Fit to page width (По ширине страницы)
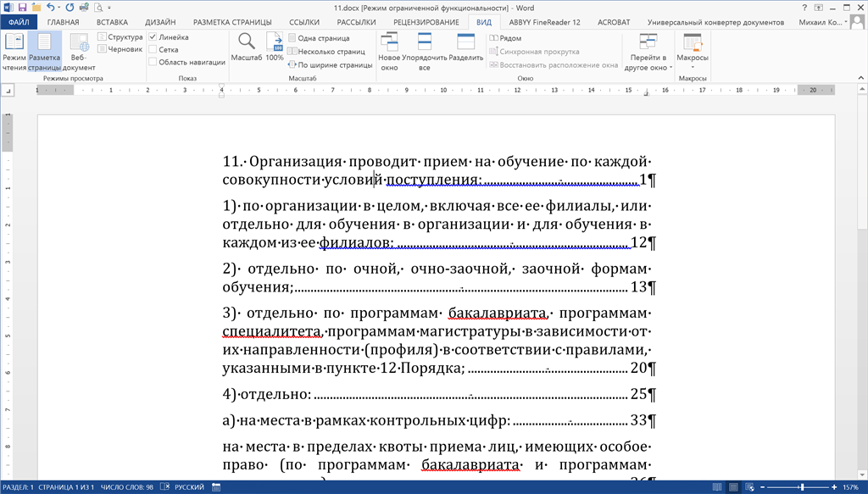 [331, 64]
